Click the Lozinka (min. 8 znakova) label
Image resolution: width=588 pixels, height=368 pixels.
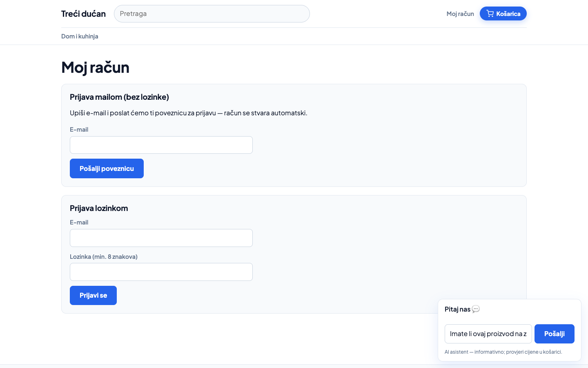pos(104,257)
